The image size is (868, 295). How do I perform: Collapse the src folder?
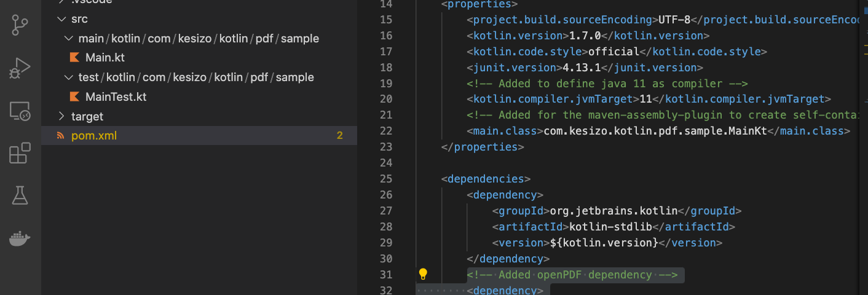[61, 19]
